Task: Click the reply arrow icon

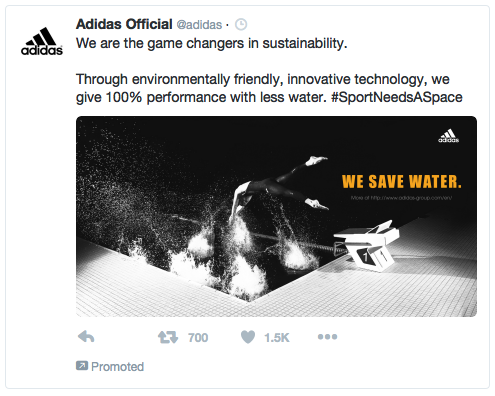Action: pos(86,337)
